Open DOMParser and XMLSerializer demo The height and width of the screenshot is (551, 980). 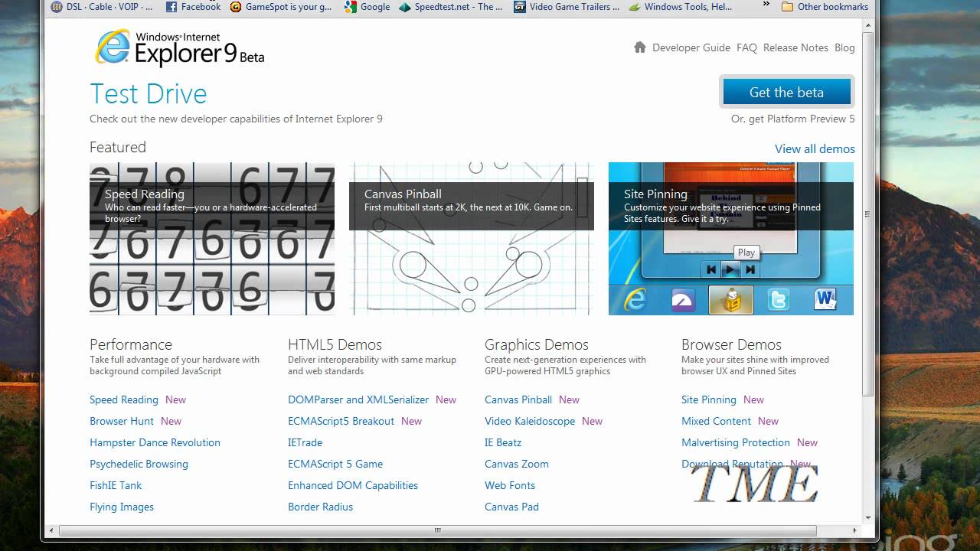tap(358, 399)
